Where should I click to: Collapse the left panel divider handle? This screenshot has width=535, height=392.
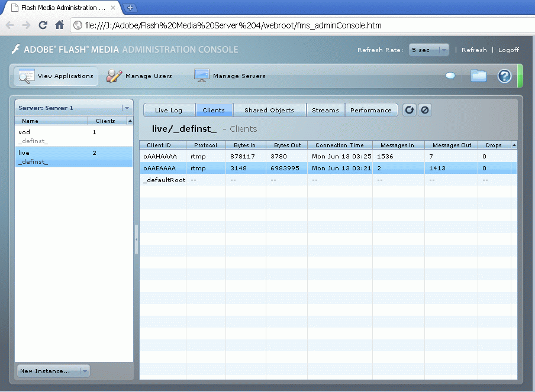point(136,239)
